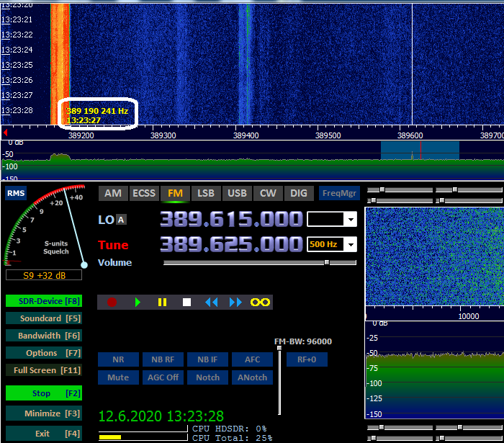504x443 pixels.
Task: Open Soundcard settings [F5]
Action: [x=44, y=318]
